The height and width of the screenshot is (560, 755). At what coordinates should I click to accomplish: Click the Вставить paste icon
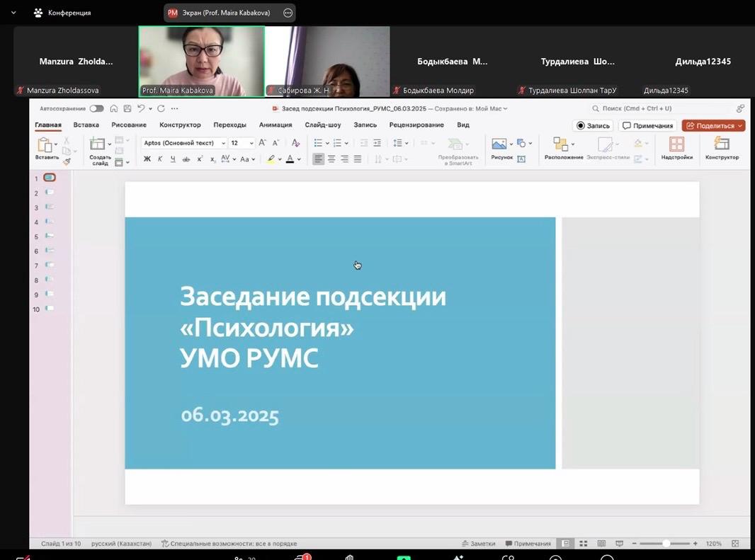coord(45,144)
